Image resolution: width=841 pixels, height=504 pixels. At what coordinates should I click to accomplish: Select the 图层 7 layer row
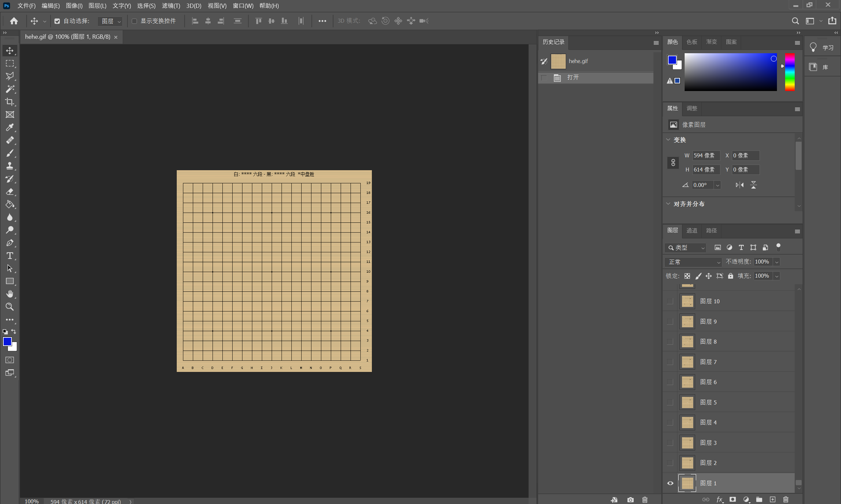point(729,362)
